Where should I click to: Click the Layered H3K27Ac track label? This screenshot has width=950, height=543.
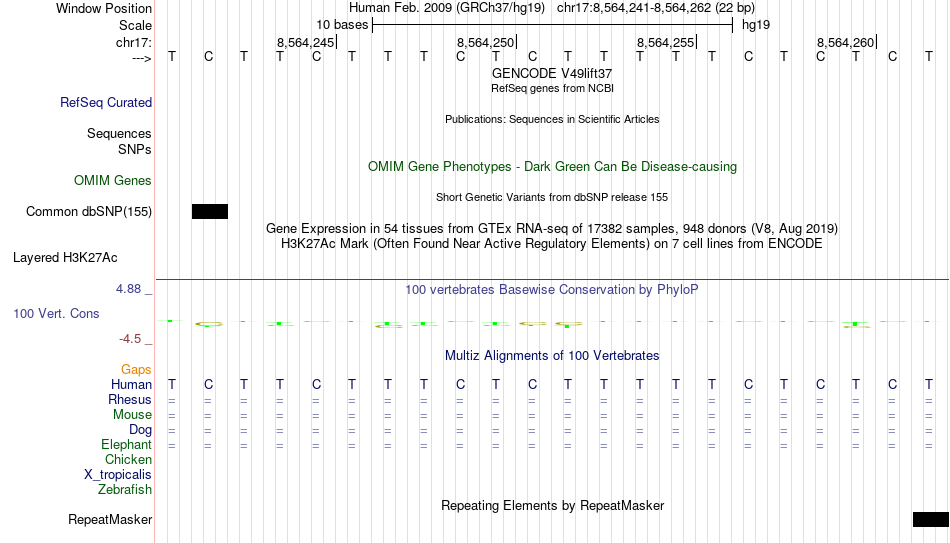click(65, 258)
